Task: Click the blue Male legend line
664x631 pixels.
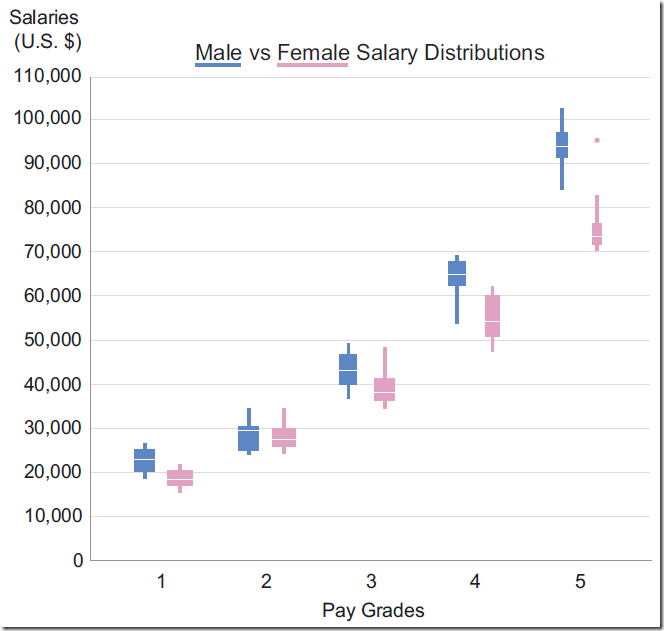Action: coord(218,65)
